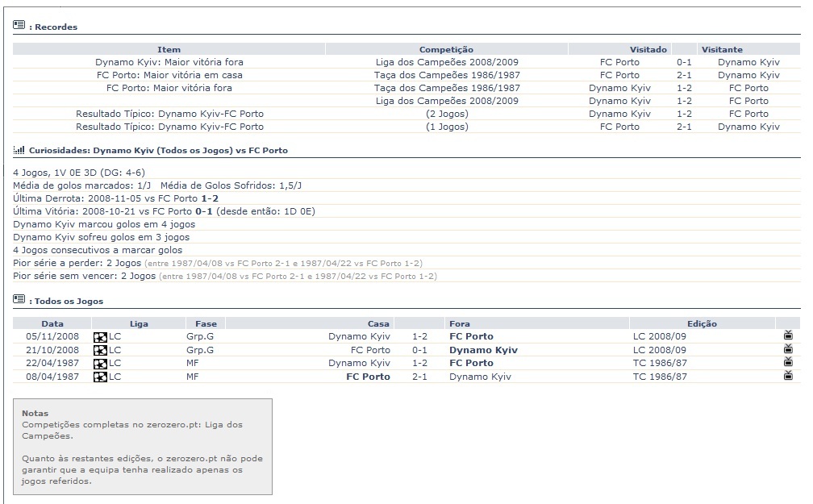Click the Recordes section list icon
The height and width of the screenshot is (504, 813).
coord(19,24)
